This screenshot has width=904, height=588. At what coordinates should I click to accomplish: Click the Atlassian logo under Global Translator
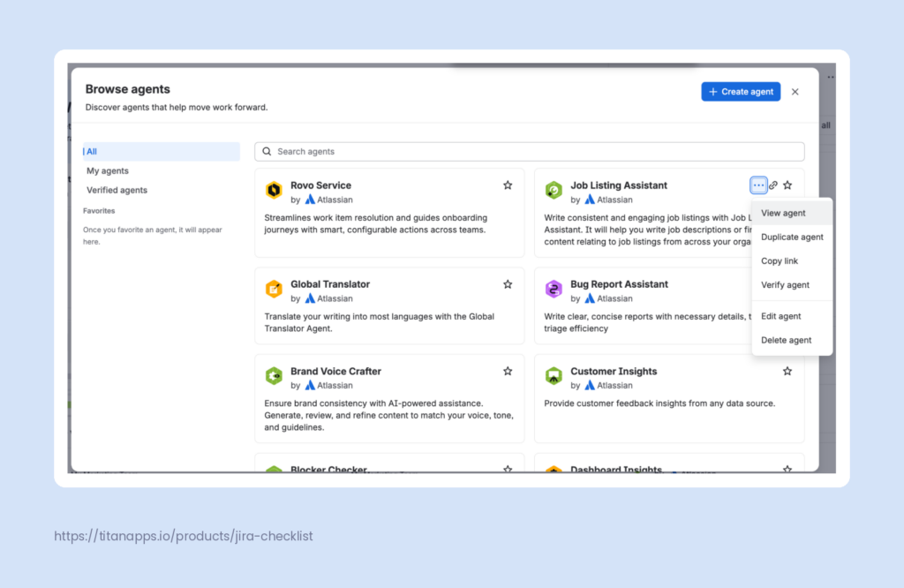click(310, 298)
